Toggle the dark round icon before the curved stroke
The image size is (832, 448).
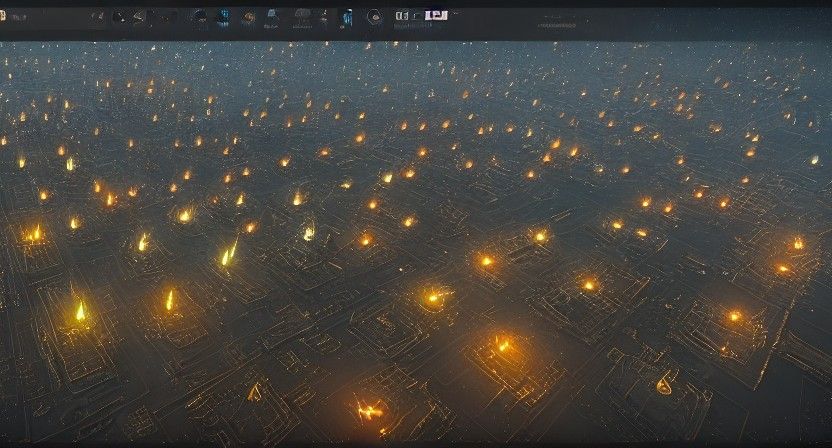(119, 17)
